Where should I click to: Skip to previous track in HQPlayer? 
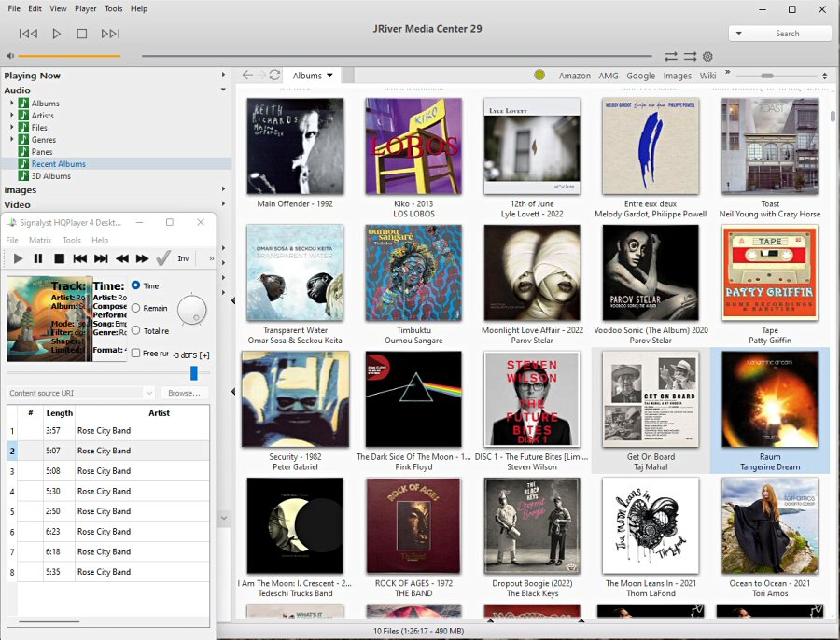80,258
